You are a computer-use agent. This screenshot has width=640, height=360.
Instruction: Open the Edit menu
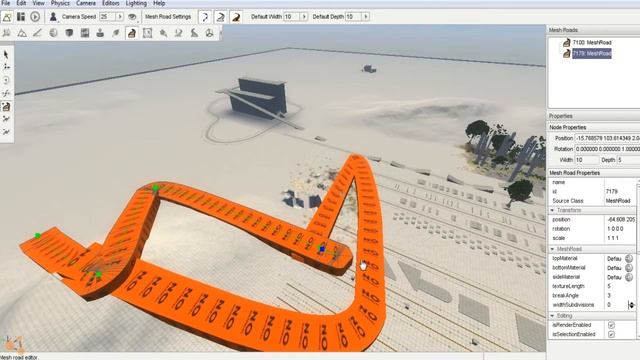(21, 3)
